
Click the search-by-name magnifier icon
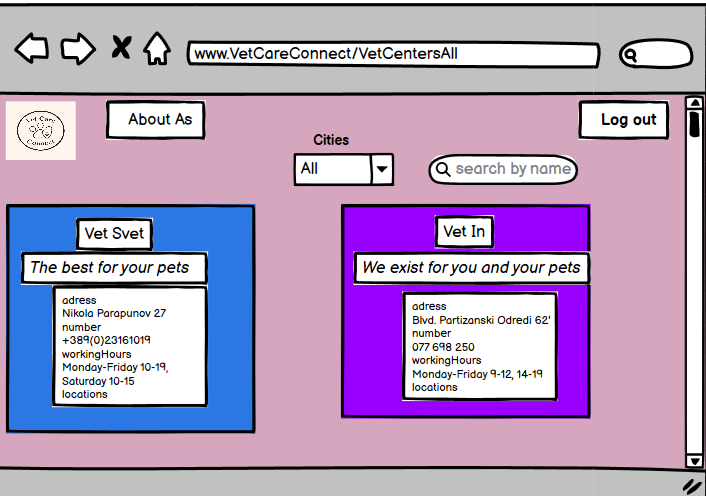(443, 169)
